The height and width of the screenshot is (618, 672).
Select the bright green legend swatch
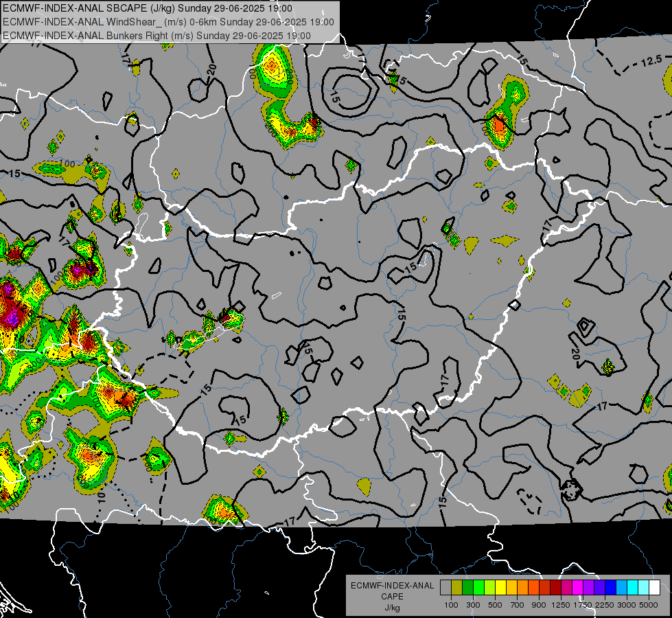click(478, 588)
